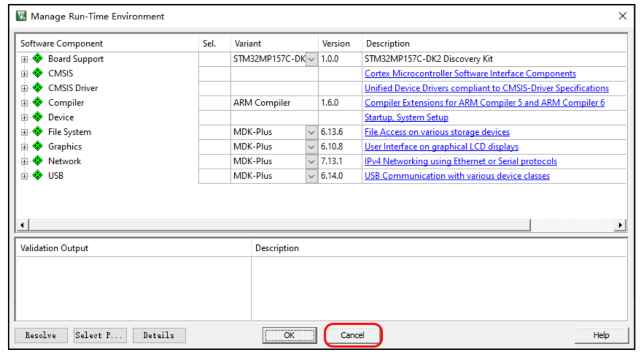Click the horizontal scrollbar right arrow
644x355 pixels.
pos(620,225)
